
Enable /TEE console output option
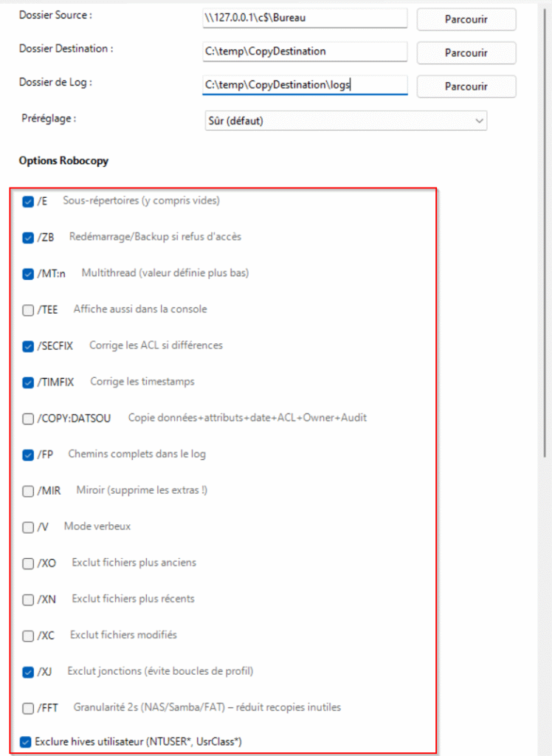coord(28,310)
